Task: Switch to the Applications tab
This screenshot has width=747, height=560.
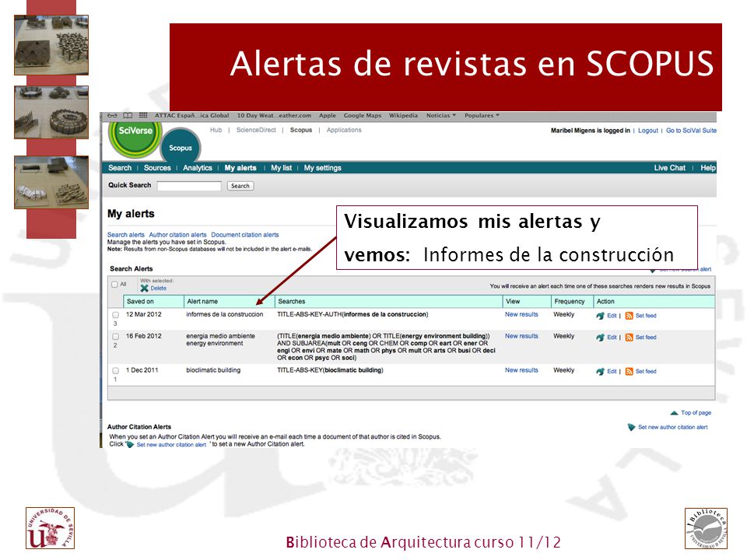Action: point(344,130)
